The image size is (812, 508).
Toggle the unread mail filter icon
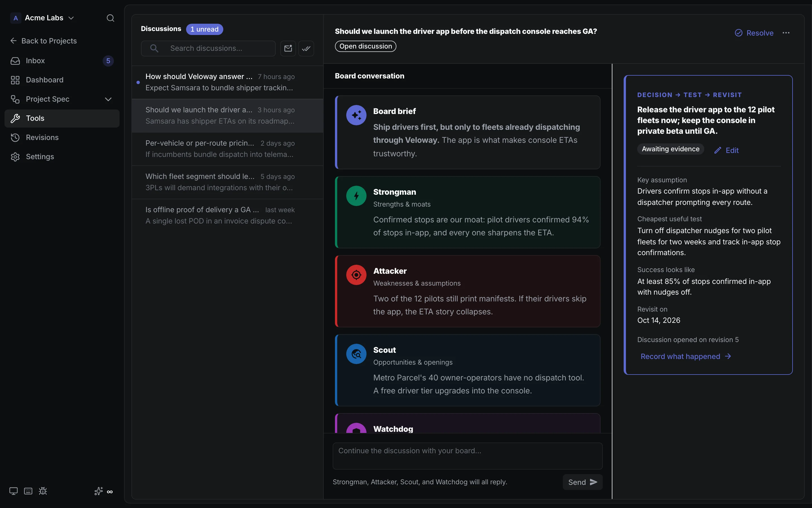288,48
